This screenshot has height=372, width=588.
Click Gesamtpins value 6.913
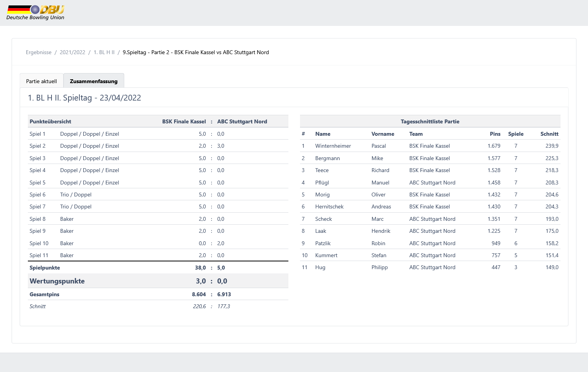click(224, 294)
